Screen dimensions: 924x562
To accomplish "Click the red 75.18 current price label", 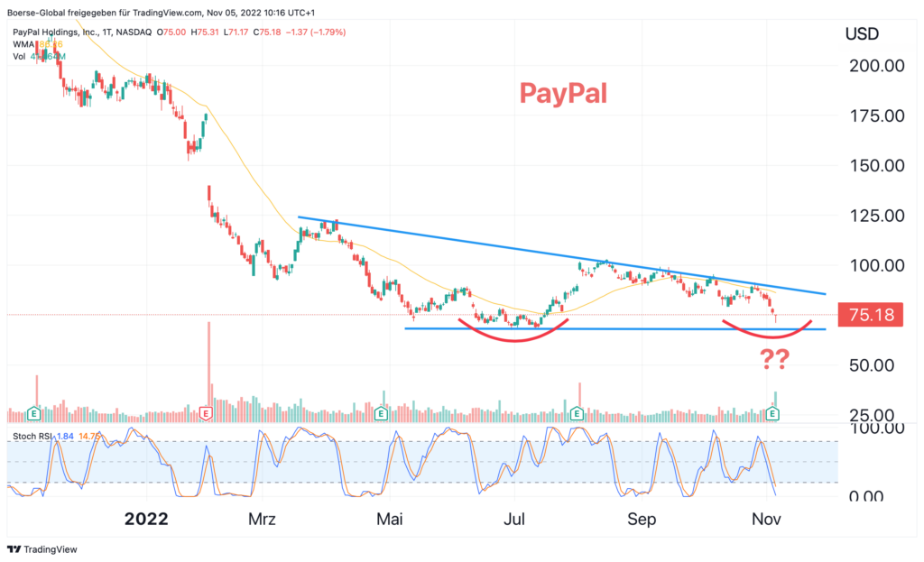I will [x=871, y=315].
